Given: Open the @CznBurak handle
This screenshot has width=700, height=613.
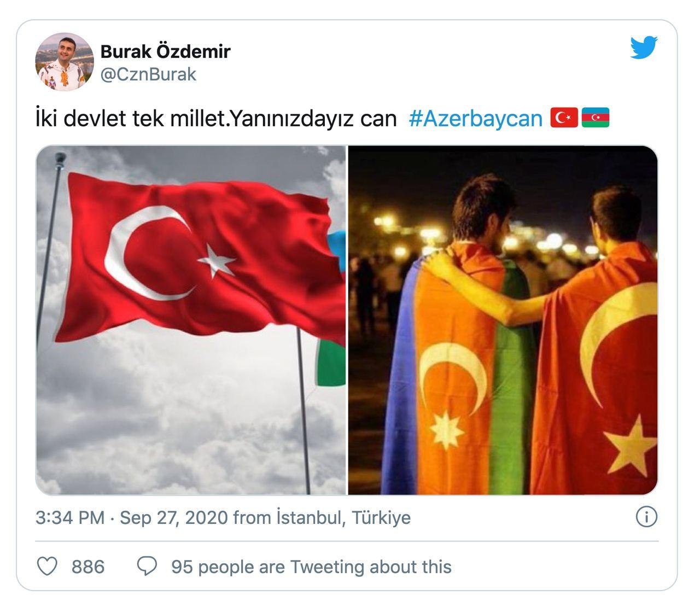Looking at the screenshot, I should point(148,74).
